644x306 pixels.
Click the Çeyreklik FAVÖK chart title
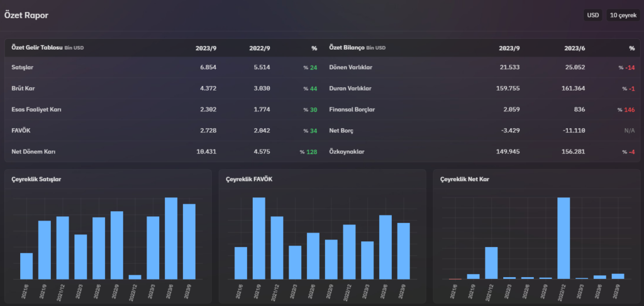(249, 179)
